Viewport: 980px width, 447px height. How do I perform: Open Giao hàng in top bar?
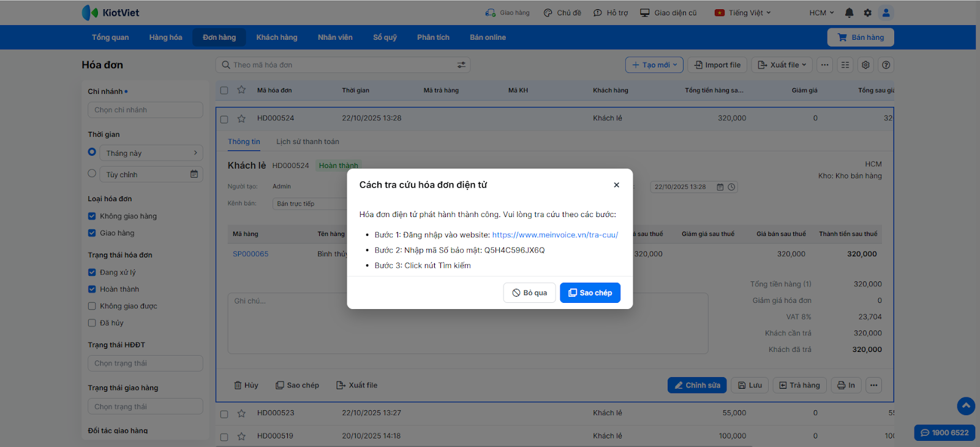click(507, 13)
